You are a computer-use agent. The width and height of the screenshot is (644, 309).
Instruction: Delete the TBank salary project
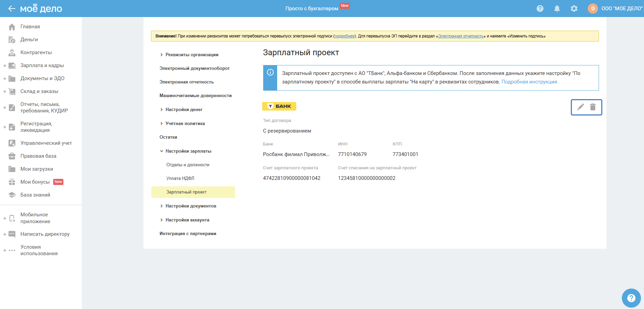tap(593, 107)
